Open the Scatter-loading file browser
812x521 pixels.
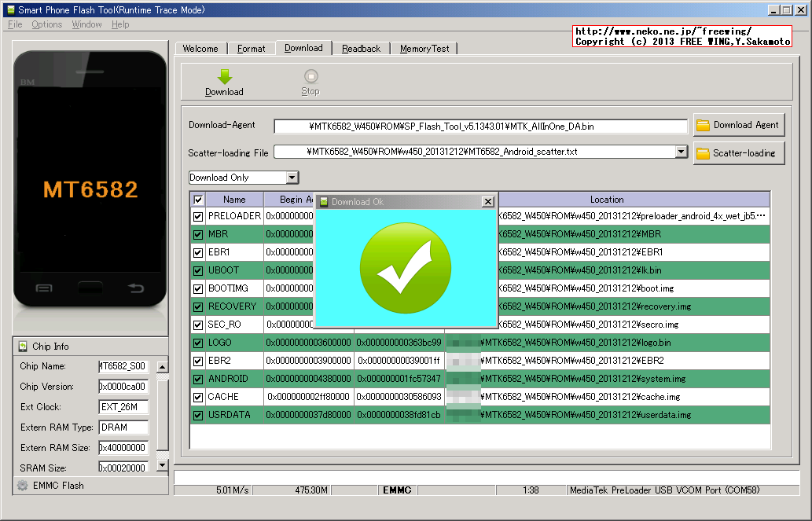pyautogui.click(x=738, y=152)
